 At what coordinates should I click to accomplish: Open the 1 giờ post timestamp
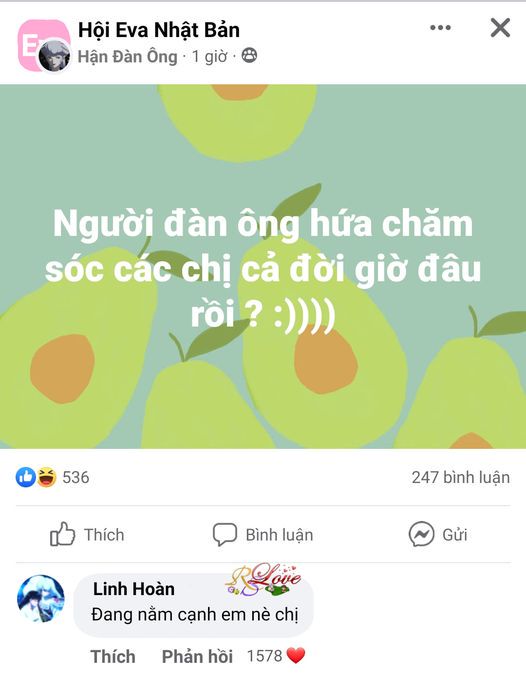tap(210, 56)
